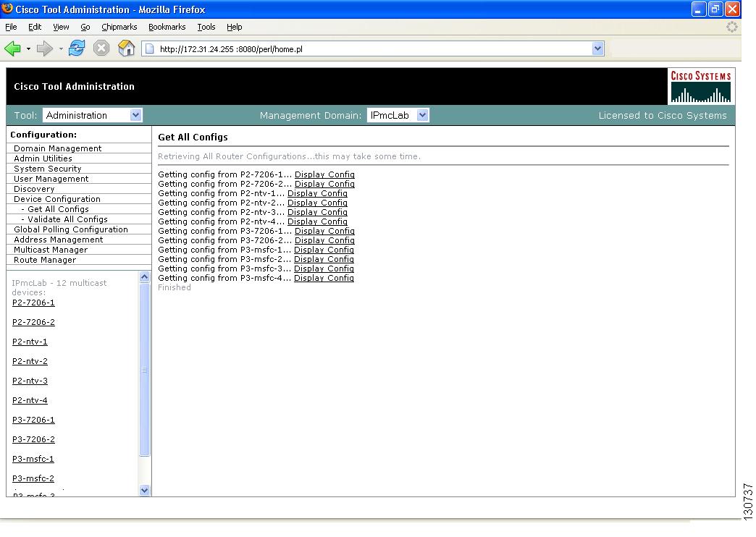Open Address Management
The height and width of the screenshot is (537, 756).
coord(59,240)
